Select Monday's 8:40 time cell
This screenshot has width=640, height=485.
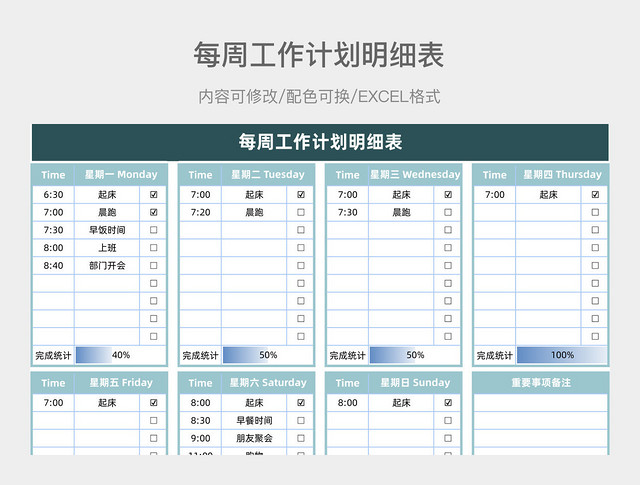click(53, 265)
